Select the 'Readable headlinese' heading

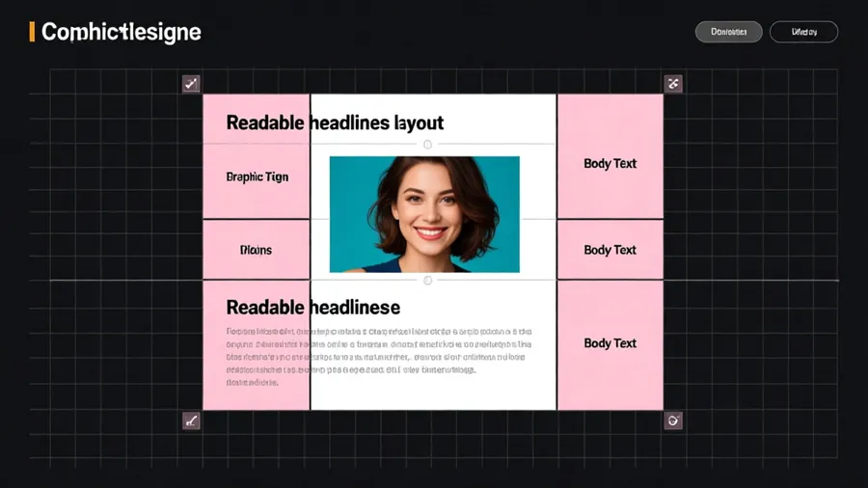[x=312, y=307]
